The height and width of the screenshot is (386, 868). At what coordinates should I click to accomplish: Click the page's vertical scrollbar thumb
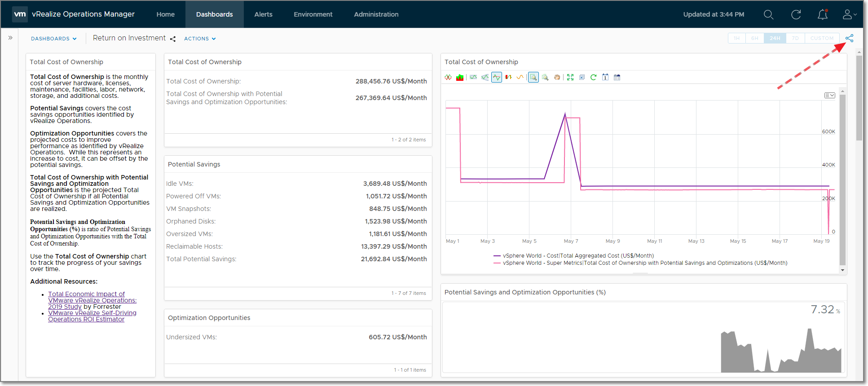[x=859, y=98]
